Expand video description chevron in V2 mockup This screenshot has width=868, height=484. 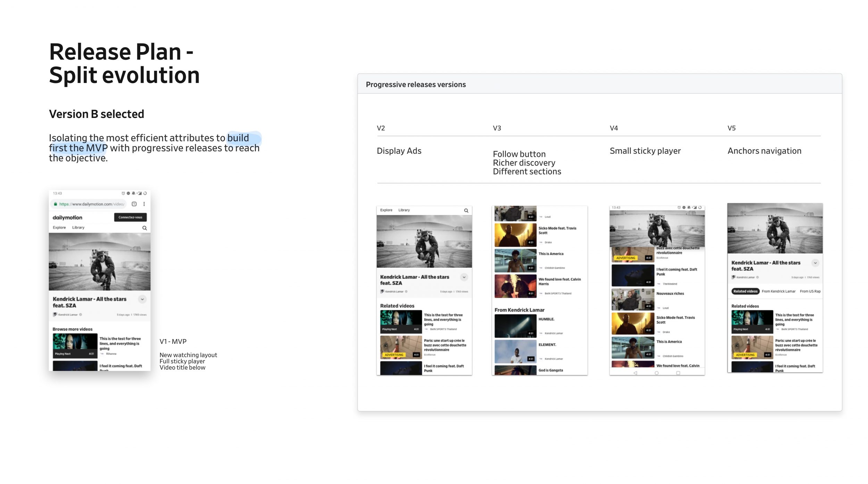(x=464, y=277)
